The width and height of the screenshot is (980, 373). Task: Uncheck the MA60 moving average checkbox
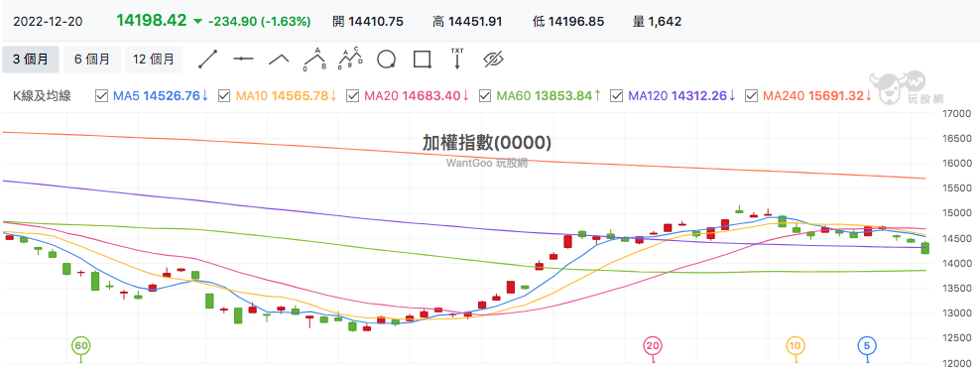484,95
